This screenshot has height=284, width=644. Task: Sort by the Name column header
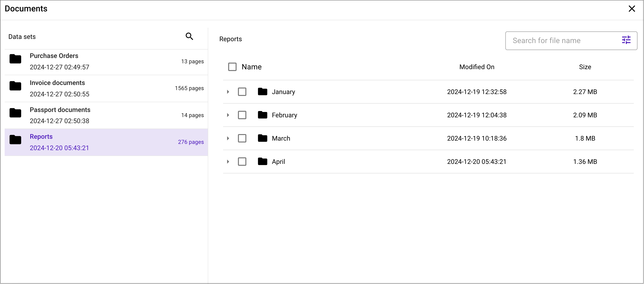coord(252,67)
